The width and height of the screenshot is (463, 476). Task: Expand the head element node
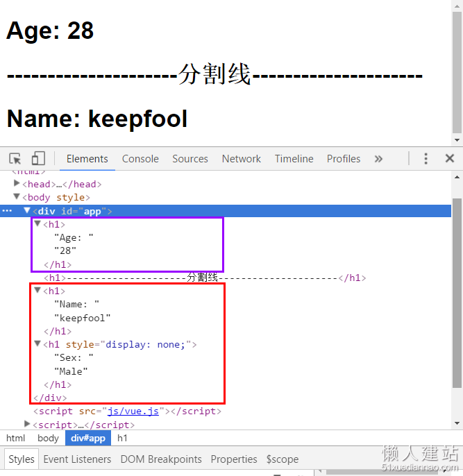[x=17, y=183]
